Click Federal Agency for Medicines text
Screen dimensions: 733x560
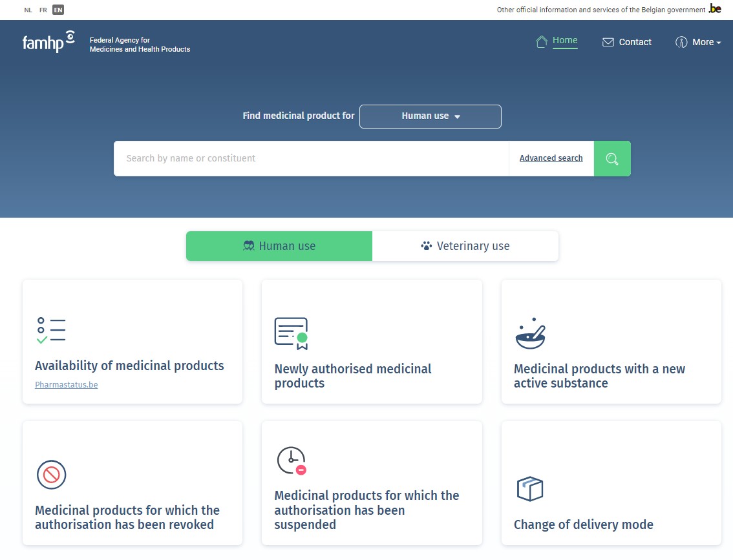coord(140,45)
